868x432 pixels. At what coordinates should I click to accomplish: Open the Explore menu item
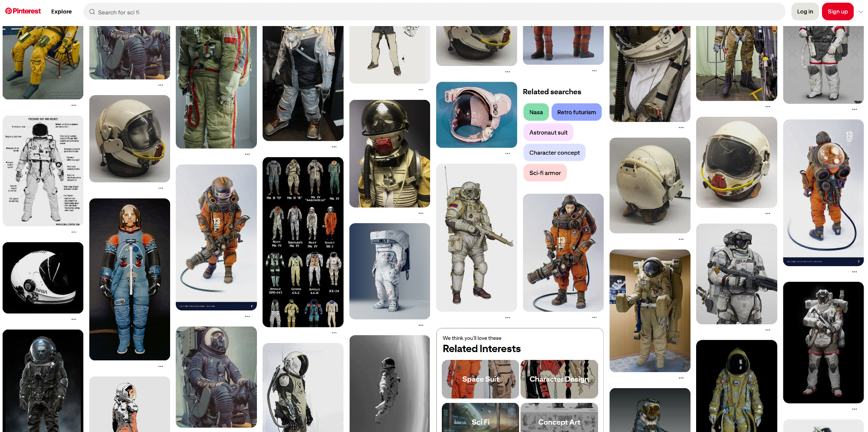(61, 12)
